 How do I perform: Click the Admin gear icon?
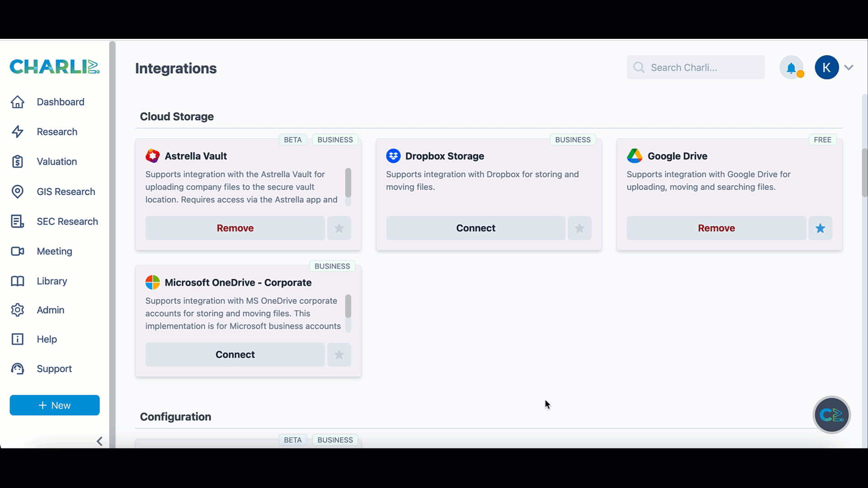click(18, 310)
